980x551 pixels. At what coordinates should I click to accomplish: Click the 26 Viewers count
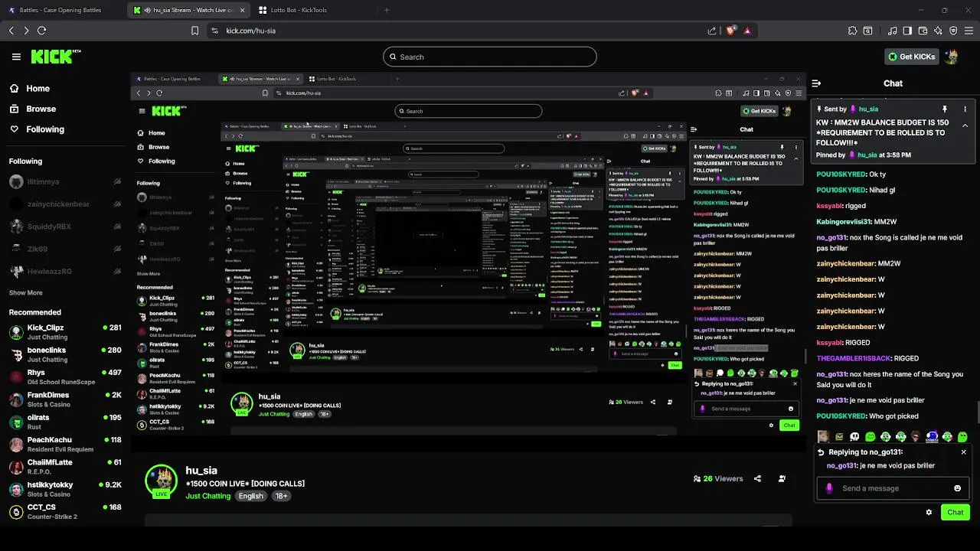tap(718, 478)
